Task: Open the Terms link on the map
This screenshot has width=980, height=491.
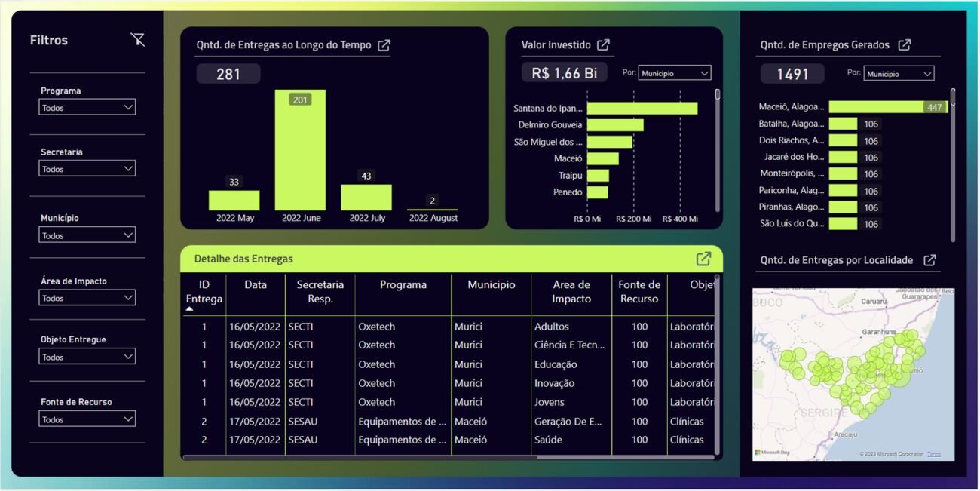Action: tap(934, 454)
